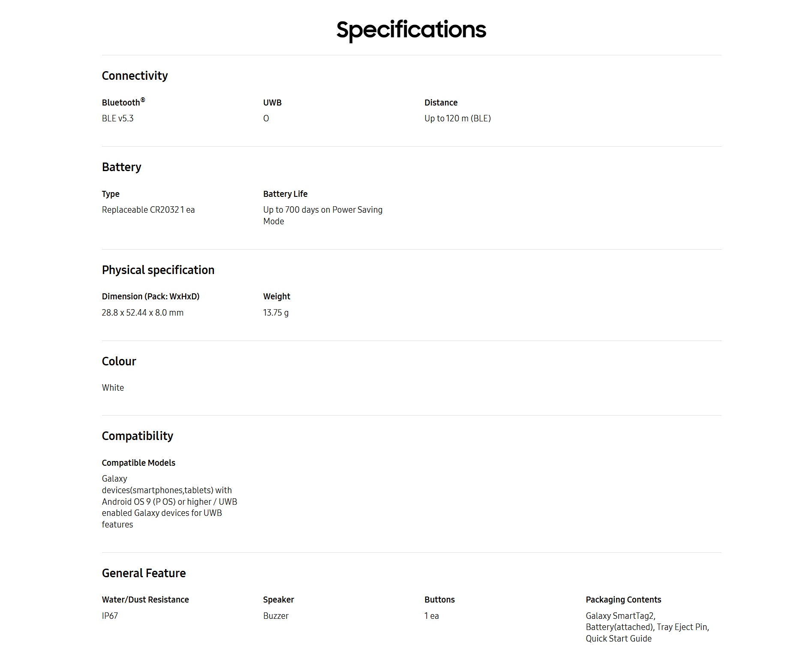Image resolution: width=812 pixels, height=663 pixels.
Task: Click the UWB spec label
Action: (272, 102)
